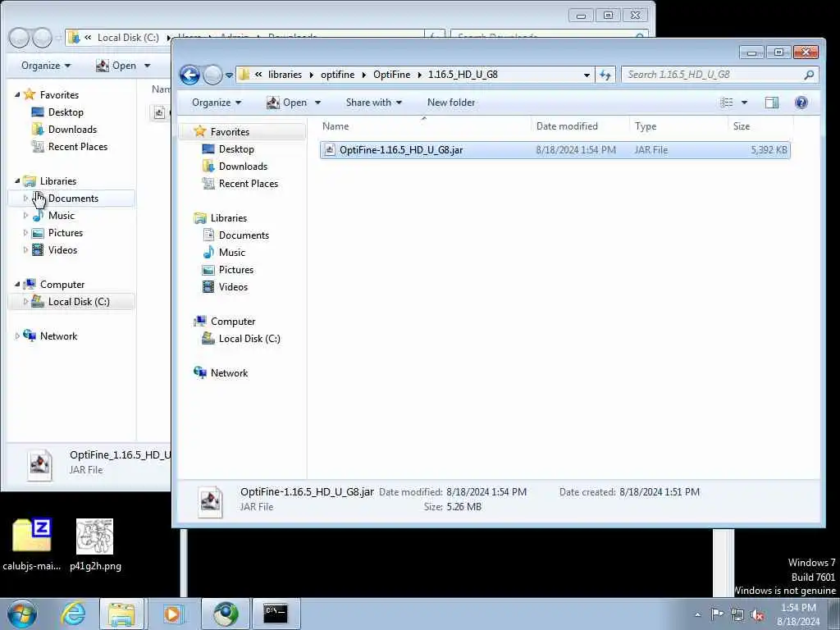Create a New folder
The width and height of the screenshot is (840, 630).
tap(451, 103)
